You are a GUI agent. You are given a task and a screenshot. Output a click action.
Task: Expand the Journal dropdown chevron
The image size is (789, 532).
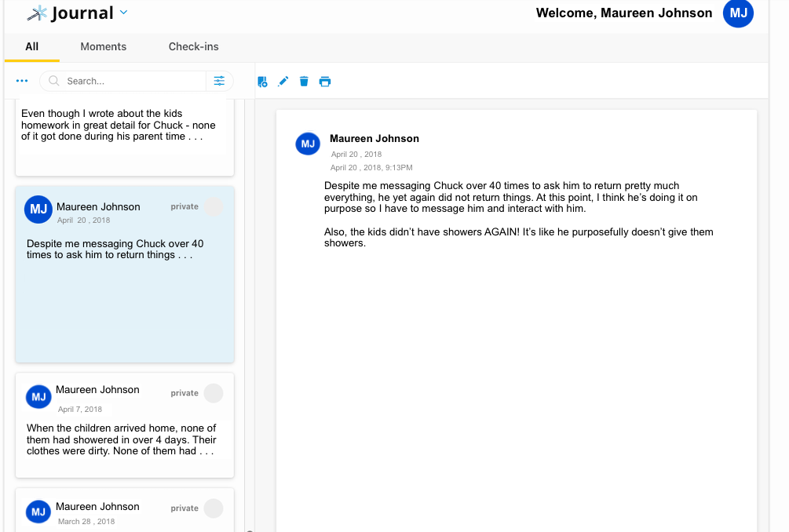[124, 13]
